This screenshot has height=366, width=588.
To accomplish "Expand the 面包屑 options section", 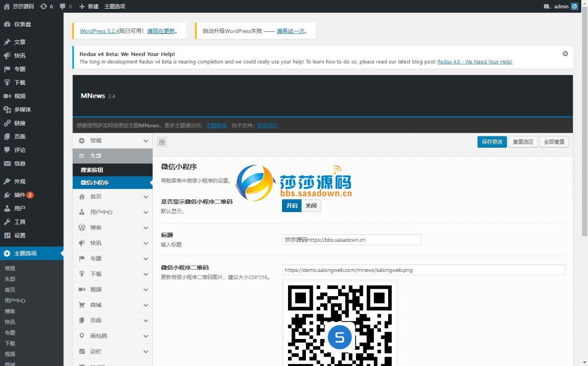I will pyautogui.click(x=113, y=336).
